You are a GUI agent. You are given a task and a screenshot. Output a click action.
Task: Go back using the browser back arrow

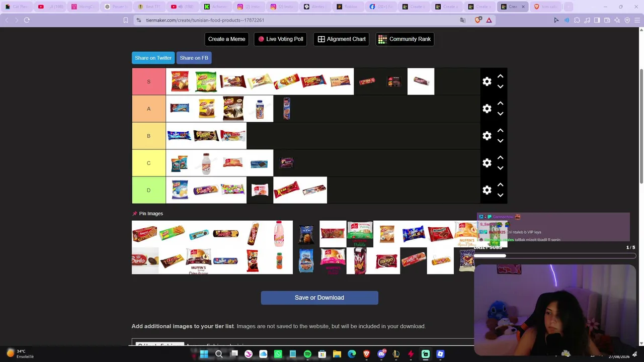click(x=7, y=20)
